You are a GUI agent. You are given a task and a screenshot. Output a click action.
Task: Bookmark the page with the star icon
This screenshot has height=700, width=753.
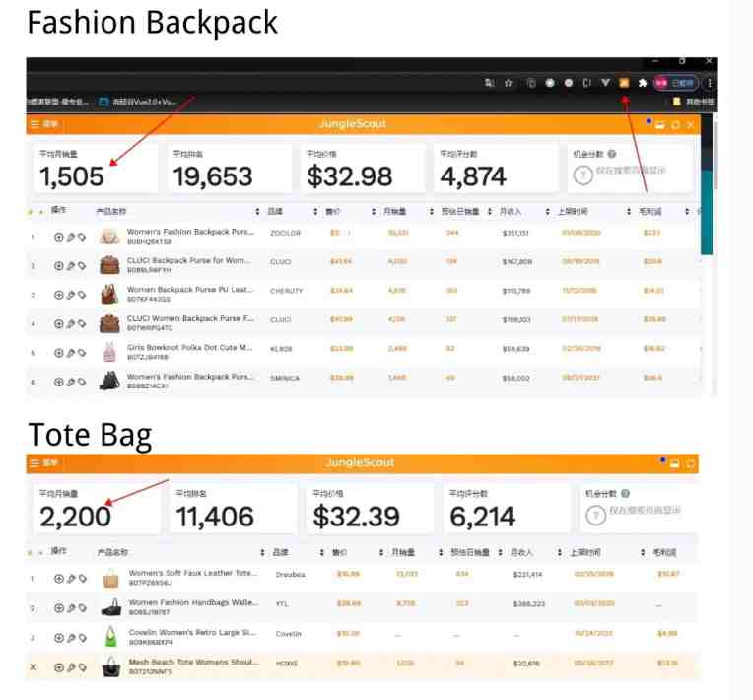click(x=509, y=83)
